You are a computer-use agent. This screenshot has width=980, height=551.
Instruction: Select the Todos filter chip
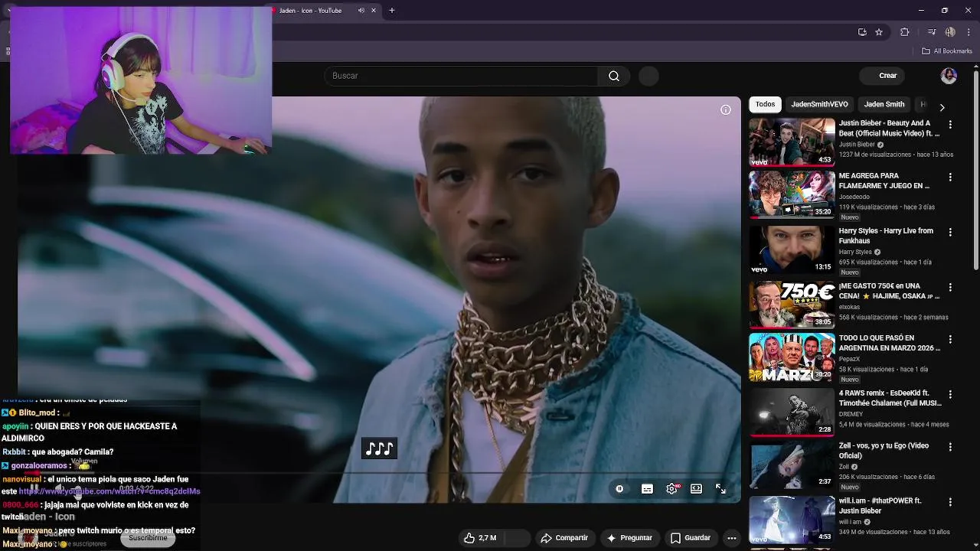pyautogui.click(x=765, y=104)
